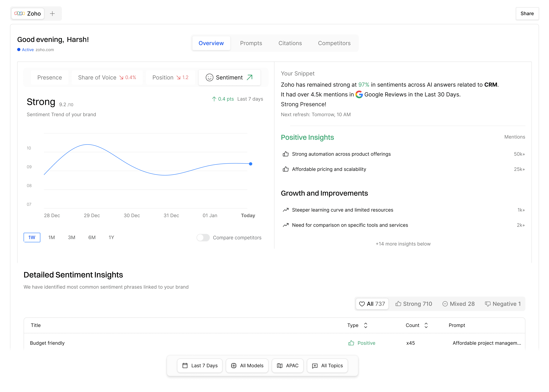Click the Today data point on chart
This screenshot has width=549, height=392.
pos(251,164)
